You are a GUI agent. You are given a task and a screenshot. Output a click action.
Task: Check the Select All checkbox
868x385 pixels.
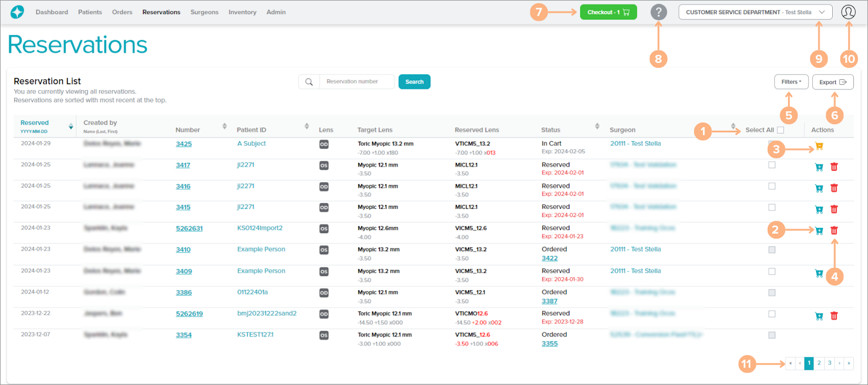pos(780,130)
